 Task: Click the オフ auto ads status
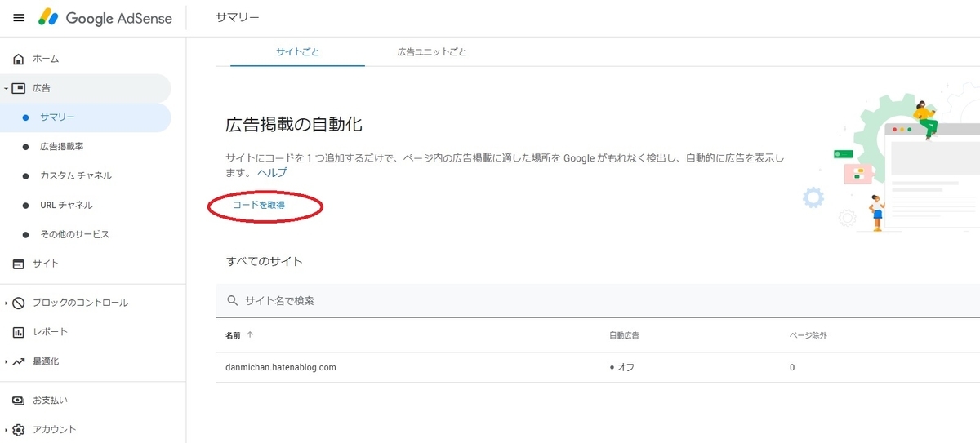tap(622, 367)
